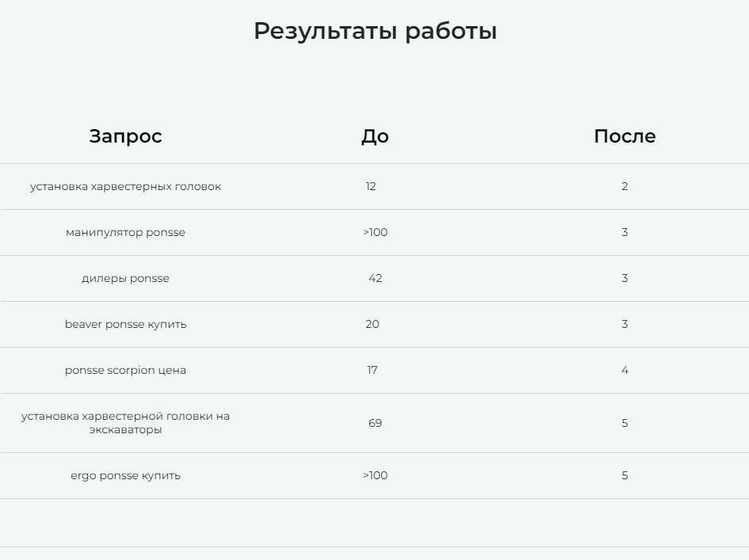
Task: Click the "Результаты работы" page heading
Action: point(375,32)
